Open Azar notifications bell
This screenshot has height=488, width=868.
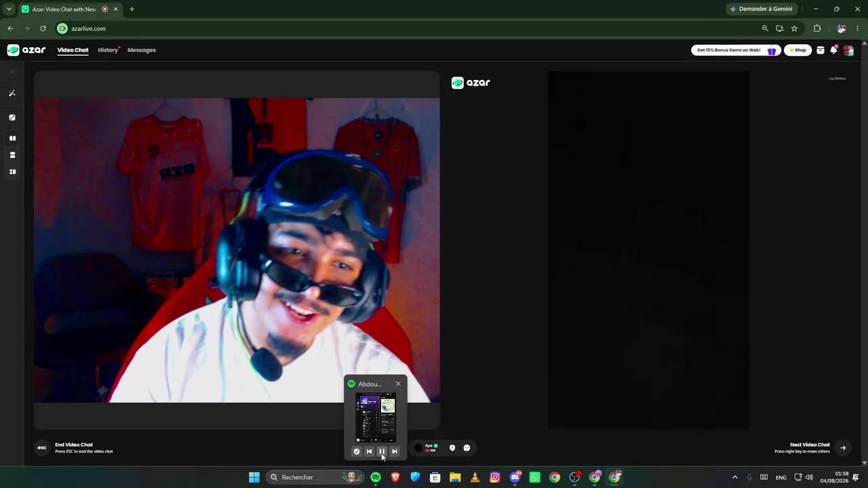tap(834, 50)
